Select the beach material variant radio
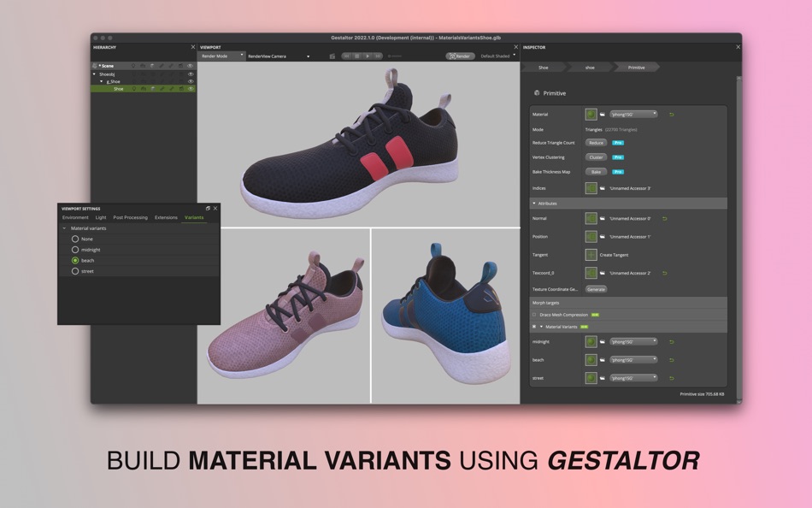 (x=75, y=261)
